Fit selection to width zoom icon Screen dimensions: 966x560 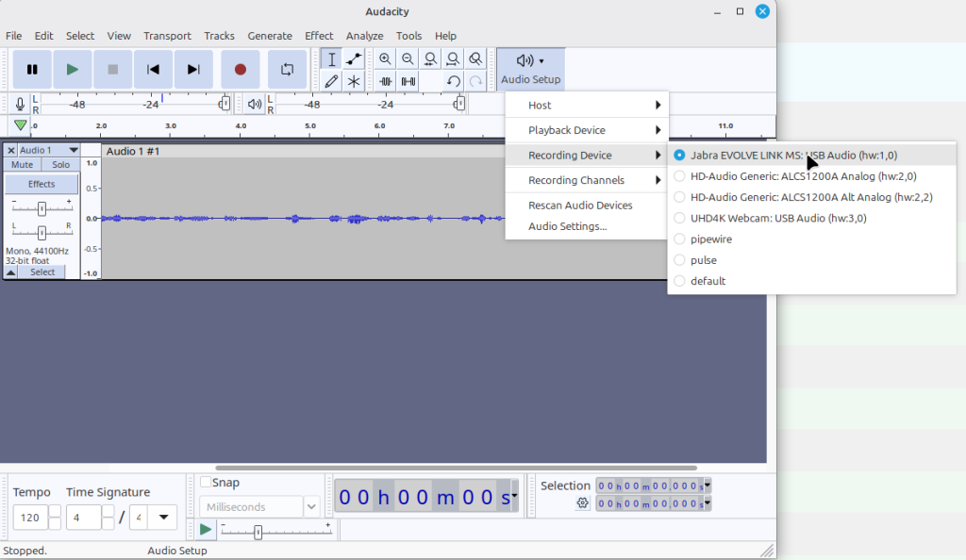click(x=430, y=59)
